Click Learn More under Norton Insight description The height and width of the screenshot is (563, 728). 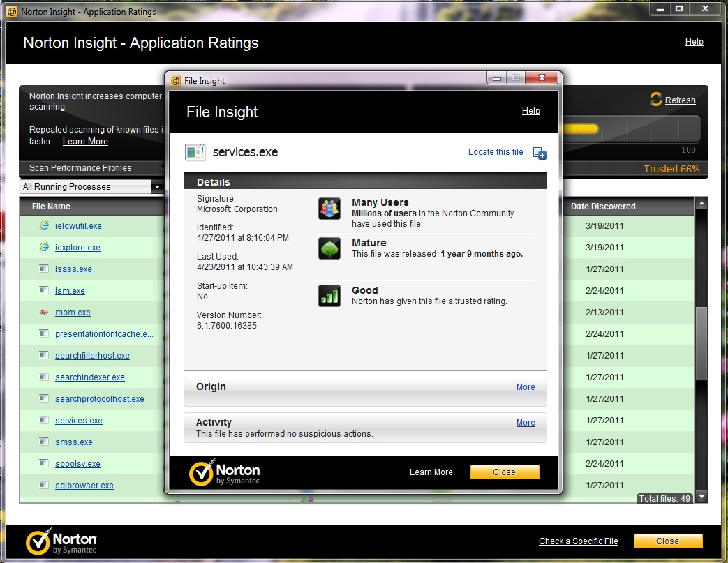point(85,142)
